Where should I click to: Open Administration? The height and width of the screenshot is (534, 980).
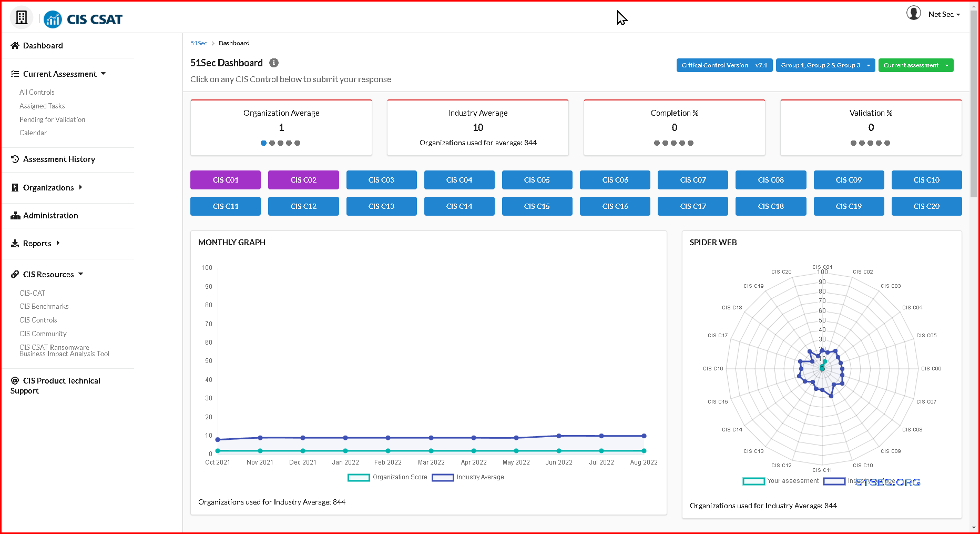point(50,216)
